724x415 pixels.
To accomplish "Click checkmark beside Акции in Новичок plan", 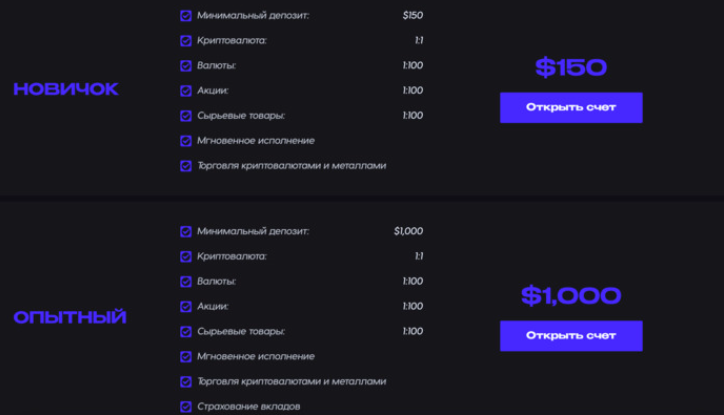I will point(185,91).
